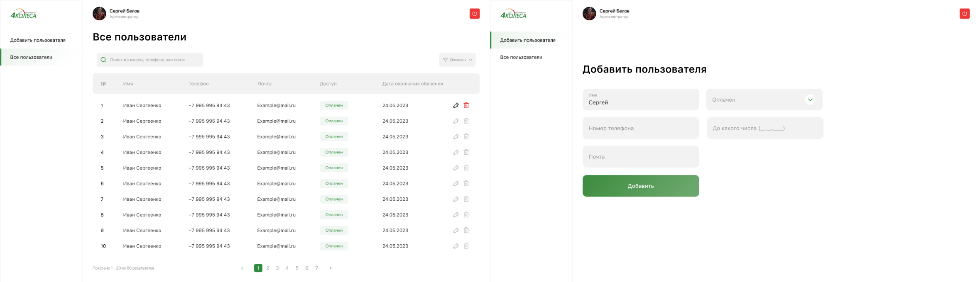Click the edit pencil for row 1
The height and width of the screenshot is (282, 980).
coord(456,105)
